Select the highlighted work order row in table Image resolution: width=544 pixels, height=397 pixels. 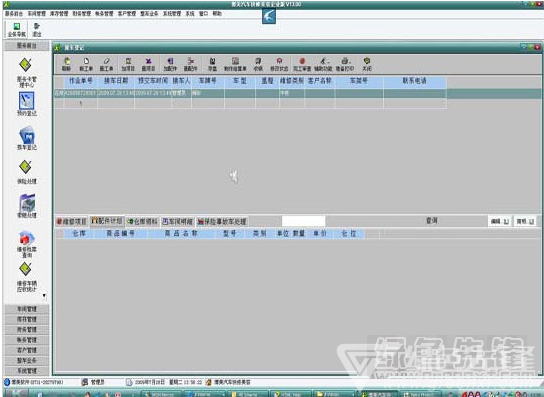tap(250, 93)
